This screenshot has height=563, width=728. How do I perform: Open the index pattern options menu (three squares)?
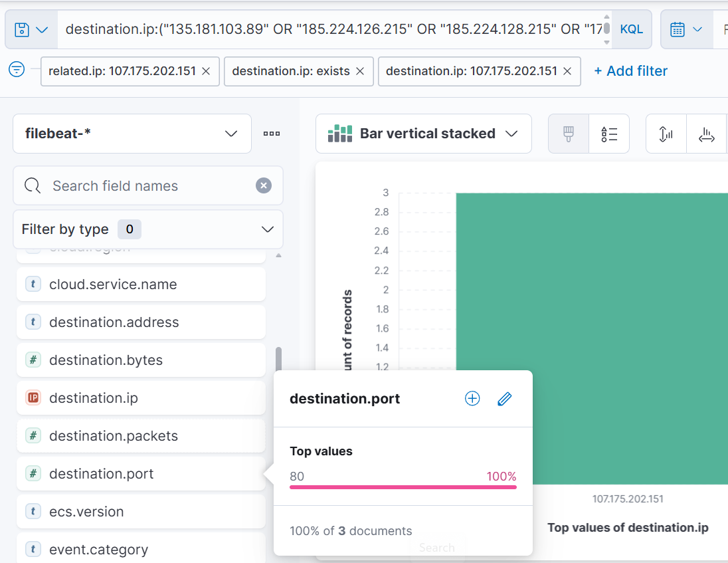272,134
